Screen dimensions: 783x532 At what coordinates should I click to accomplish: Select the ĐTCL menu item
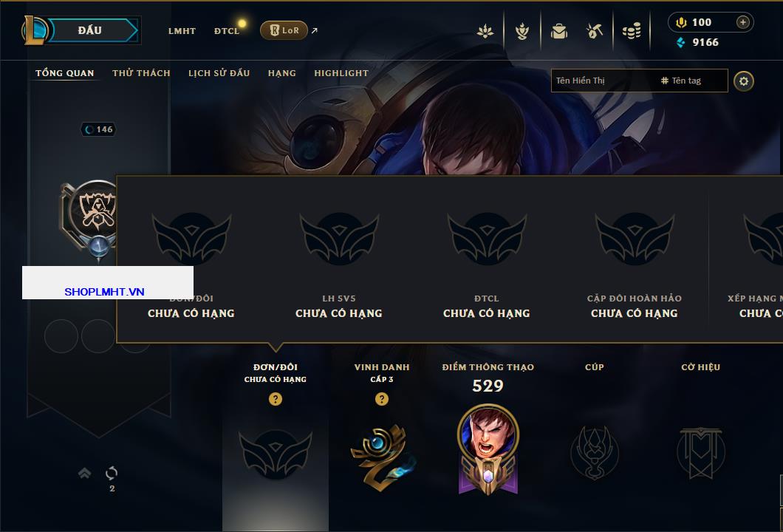click(x=227, y=31)
